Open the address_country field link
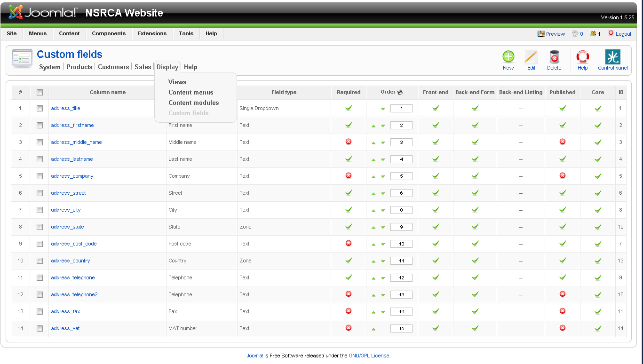Image resolution: width=643 pixels, height=364 pixels. click(x=71, y=261)
